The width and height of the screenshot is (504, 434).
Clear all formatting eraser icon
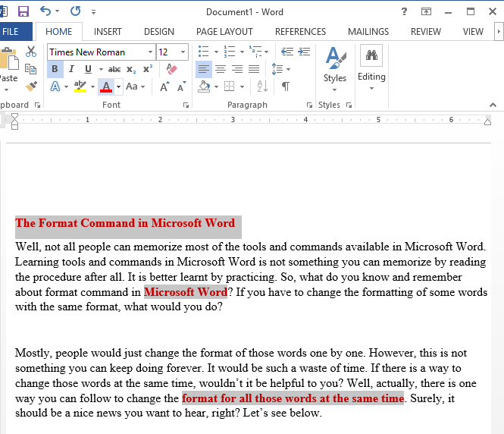(171, 69)
